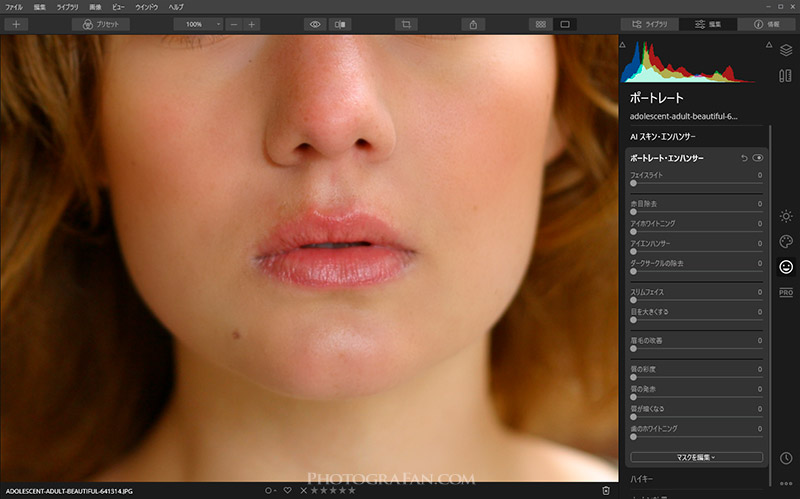Select the Essentials sun icon
This screenshot has width=800, height=499.
pyautogui.click(x=786, y=216)
